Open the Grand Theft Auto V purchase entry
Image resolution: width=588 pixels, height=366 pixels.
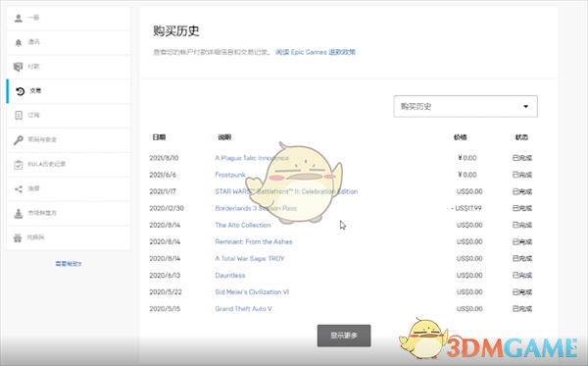(x=243, y=309)
